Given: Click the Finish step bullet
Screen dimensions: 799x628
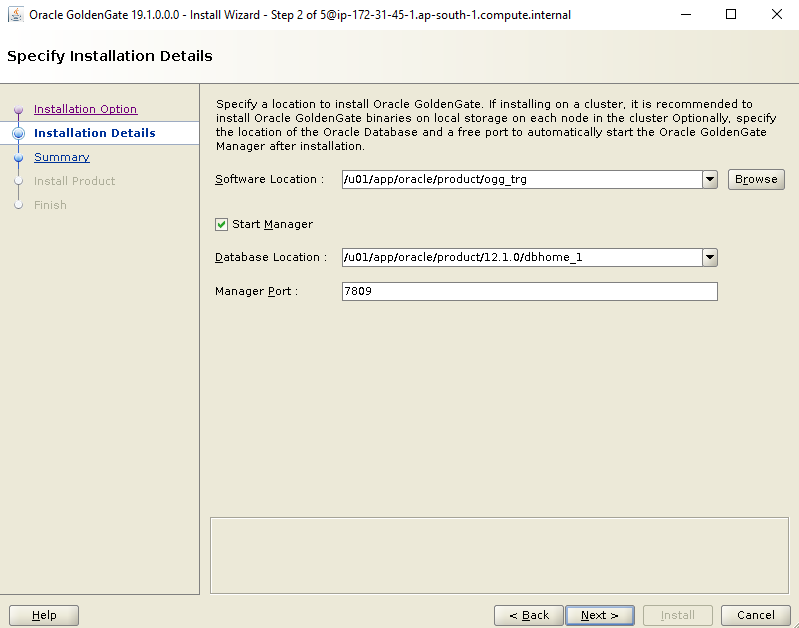Looking at the screenshot, I should (x=18, y=205).
